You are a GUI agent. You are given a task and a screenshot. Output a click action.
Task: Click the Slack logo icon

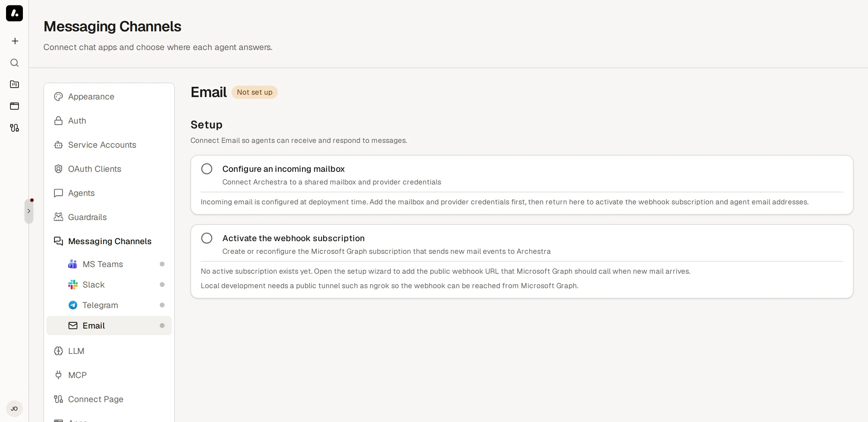pyautogui.click(x=73, y=285)
